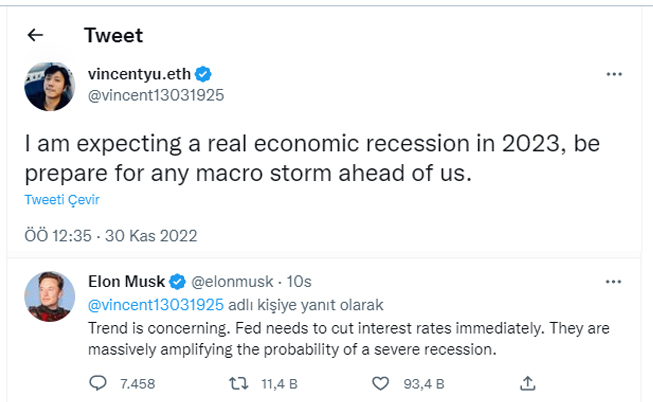The height and width of the screenshot is (402, 653).
Task: Open Elon Musk's profile picture
Action: pyautogui.click(x=45, y=294)
